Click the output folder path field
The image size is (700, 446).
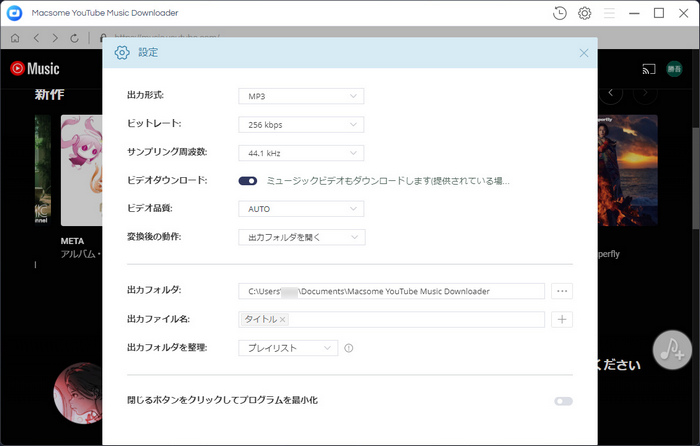point(392,291)
